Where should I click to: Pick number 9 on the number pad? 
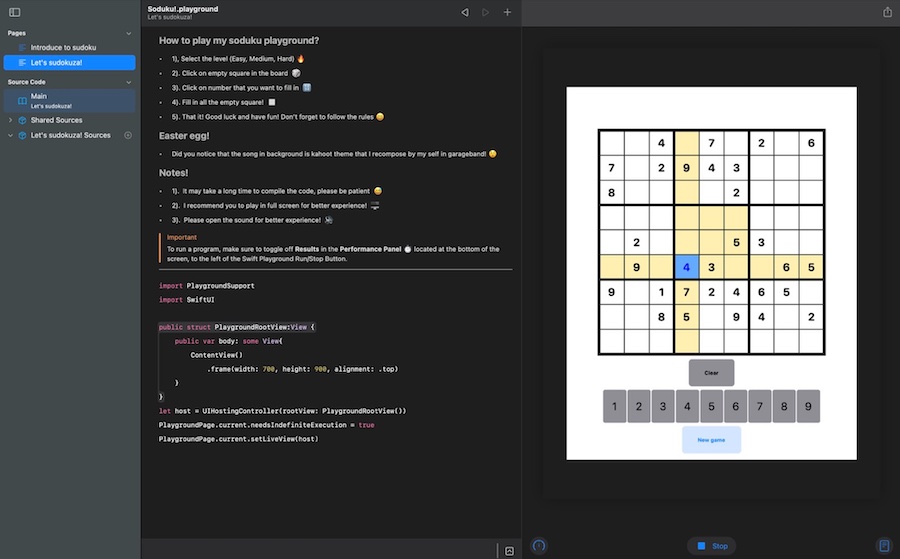(807, 407)
